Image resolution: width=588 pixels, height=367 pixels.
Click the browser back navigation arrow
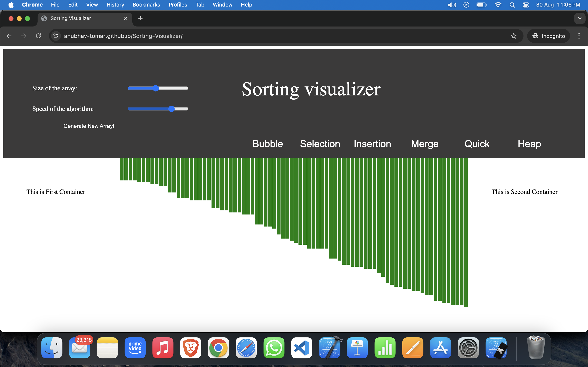click(x=9, y=36)
